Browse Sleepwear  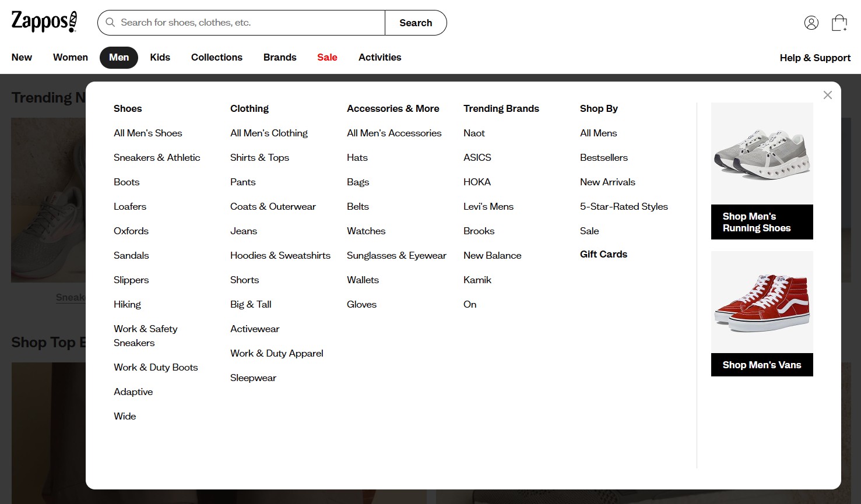[x=253, y=378]
